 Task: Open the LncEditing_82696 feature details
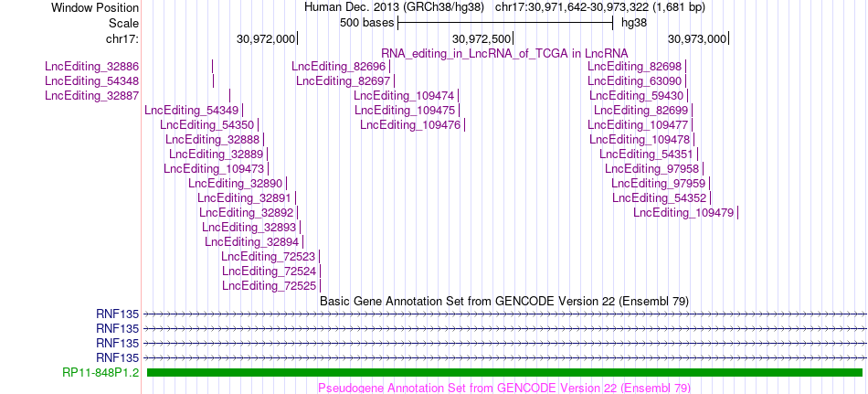pyautogui.click(x=338, y=67)
